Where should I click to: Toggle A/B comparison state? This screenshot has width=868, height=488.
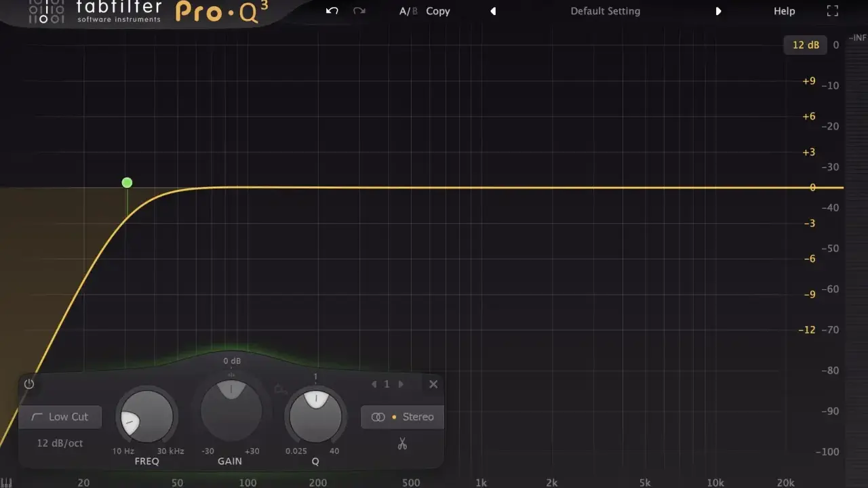click(408, 11)
